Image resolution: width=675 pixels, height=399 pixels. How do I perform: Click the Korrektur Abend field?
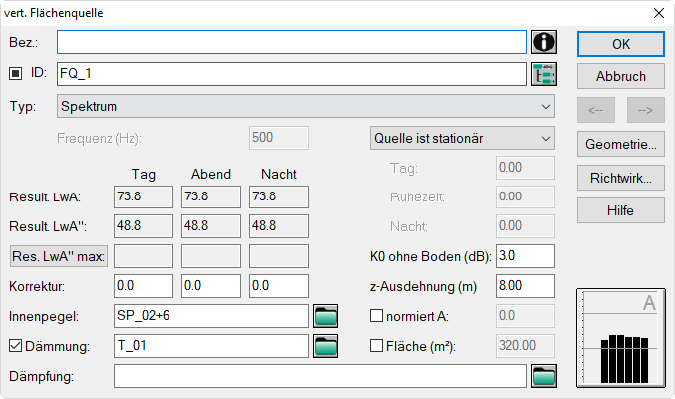click(211, 286)
